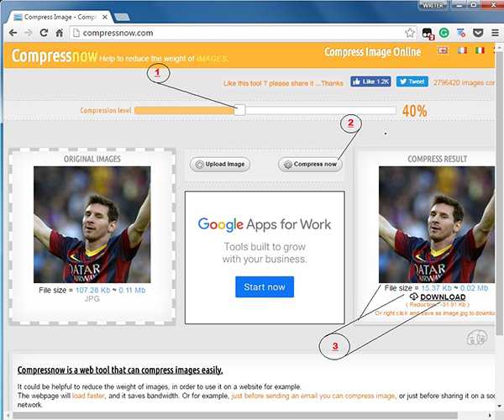Switch language with the UK flag
The height and width of the screenshot is (420, 504).
(x=443, y=50)
